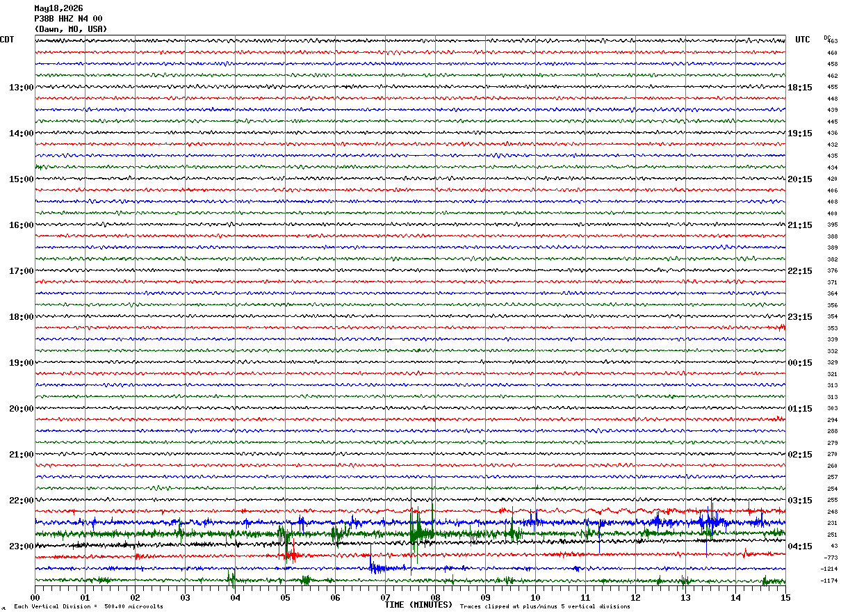Click the blue burst near minute 13.5

coord(710,521)
